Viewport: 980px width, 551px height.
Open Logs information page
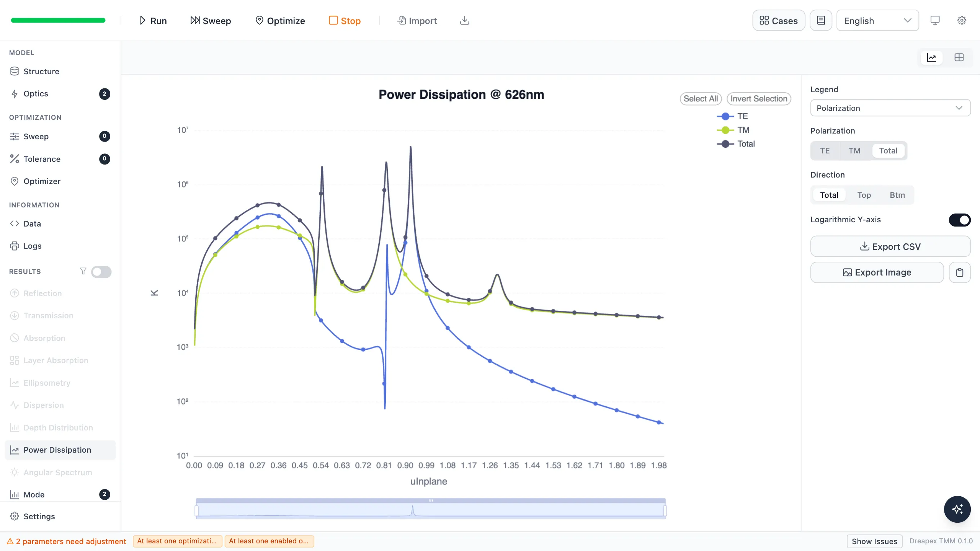(x=60, y=246)
